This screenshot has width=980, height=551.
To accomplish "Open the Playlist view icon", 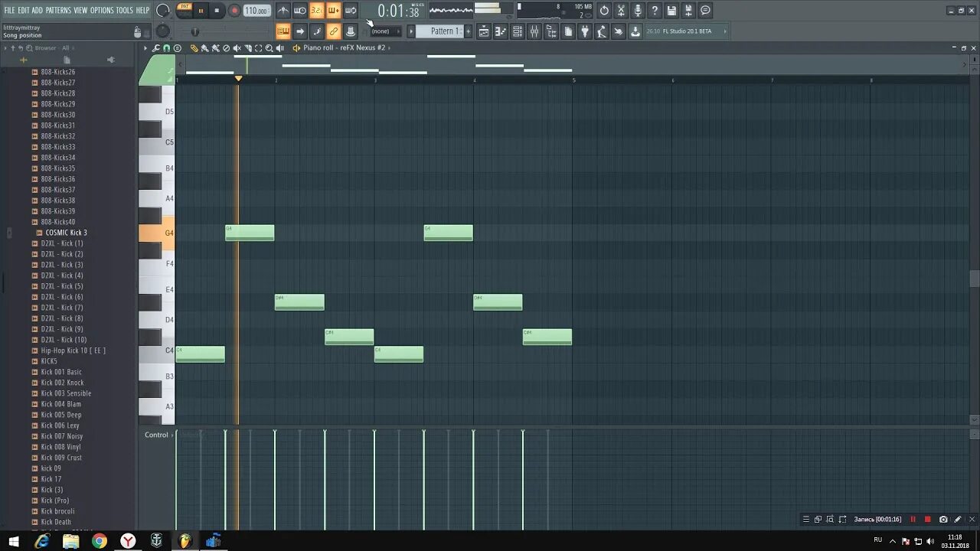I will click(484, 31).
